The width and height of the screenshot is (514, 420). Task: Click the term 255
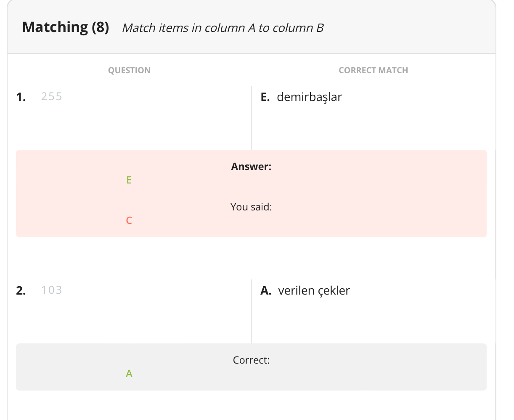click(x=52, y=96)
